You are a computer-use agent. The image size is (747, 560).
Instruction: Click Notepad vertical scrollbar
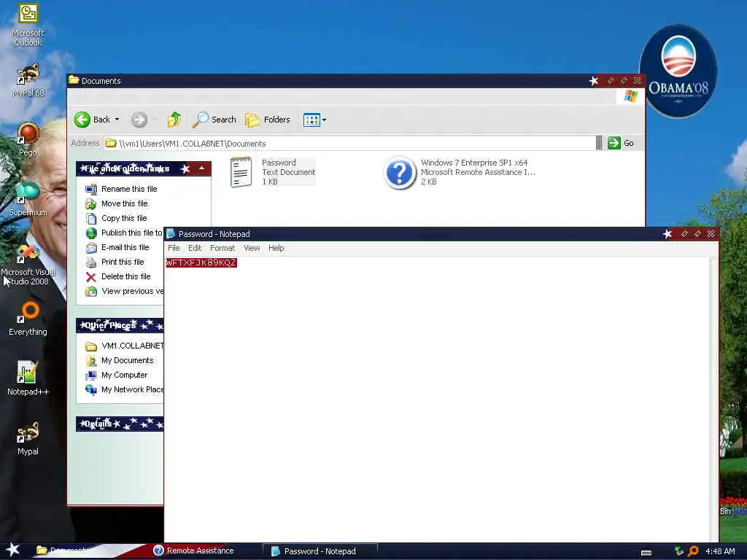(x=713, y=399)
